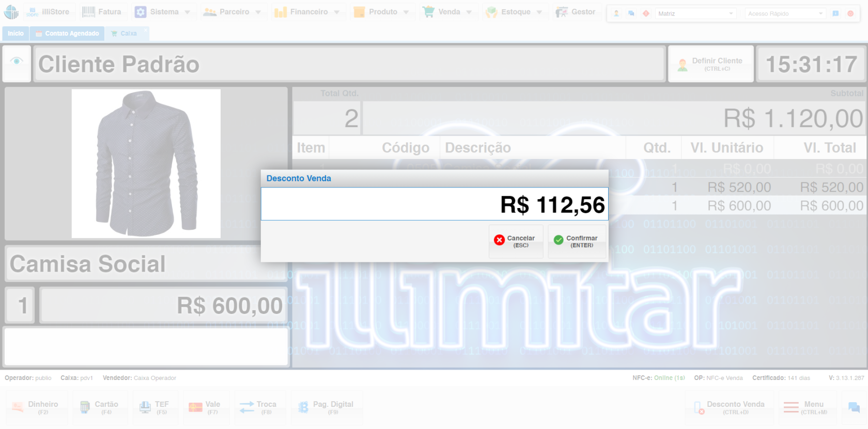Click the green Confirmar checkmark icon
Image resolution: width=868 pixels, height=429 pixels.
coord(559,240)
